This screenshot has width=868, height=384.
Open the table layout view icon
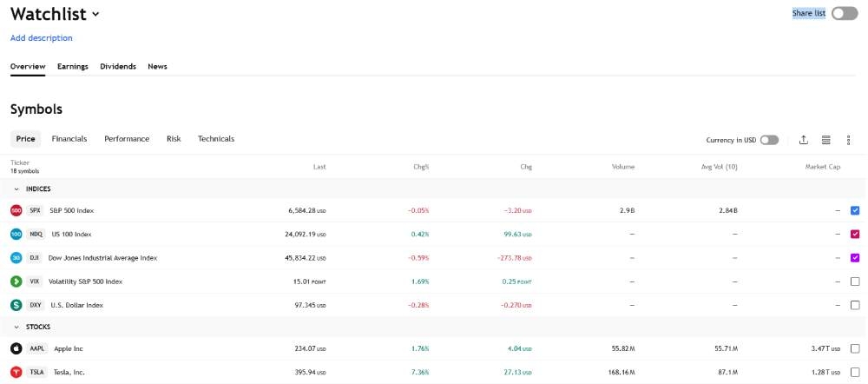tap(825, 140)
